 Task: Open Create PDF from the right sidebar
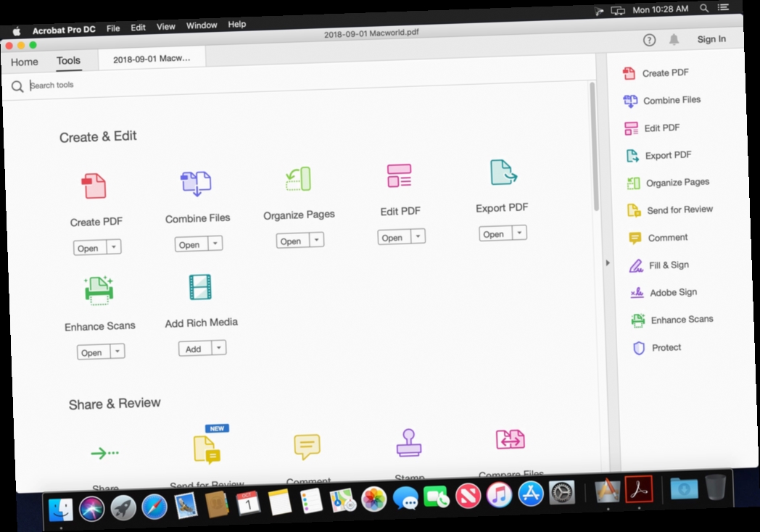[656, 73]
